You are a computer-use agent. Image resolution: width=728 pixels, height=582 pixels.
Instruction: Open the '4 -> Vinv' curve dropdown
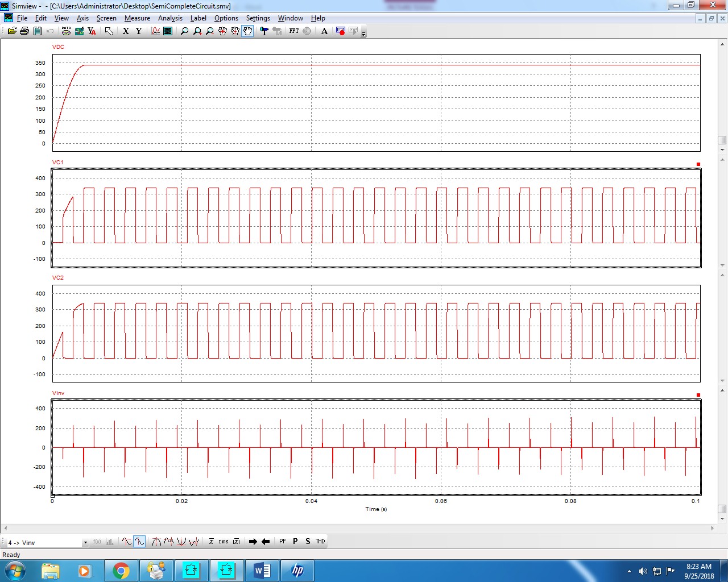coord(85,542)
